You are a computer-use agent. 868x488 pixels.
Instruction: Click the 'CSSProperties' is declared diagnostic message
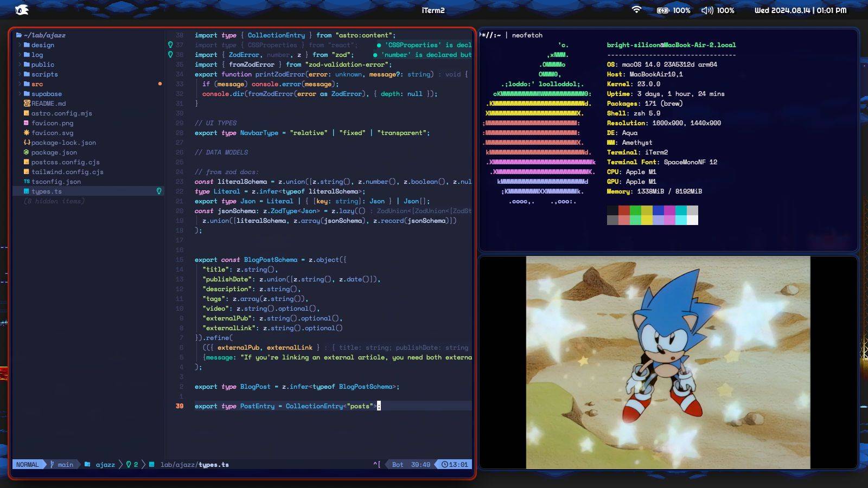coord(424,45)
